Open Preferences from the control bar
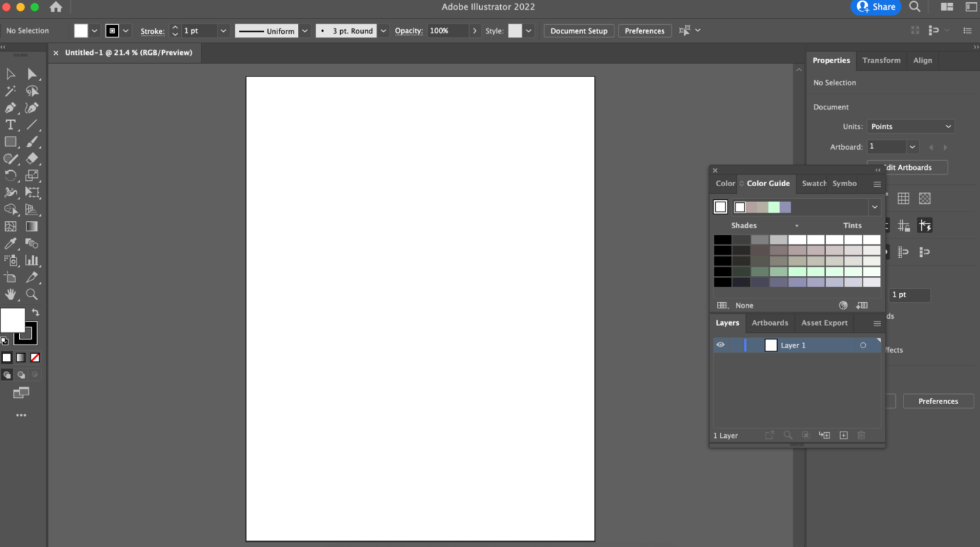The height and width of the screenshot is (547, 980). [x=644, y=30]
